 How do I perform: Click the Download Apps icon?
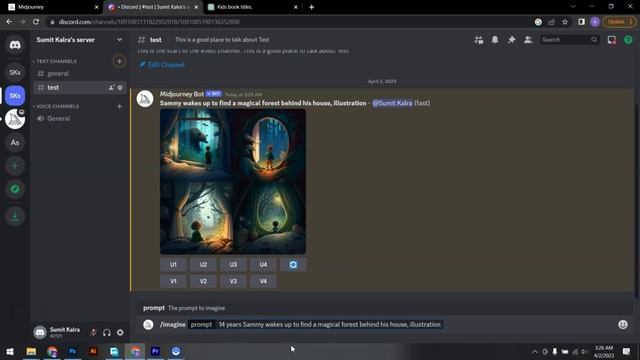click(15, 216)
